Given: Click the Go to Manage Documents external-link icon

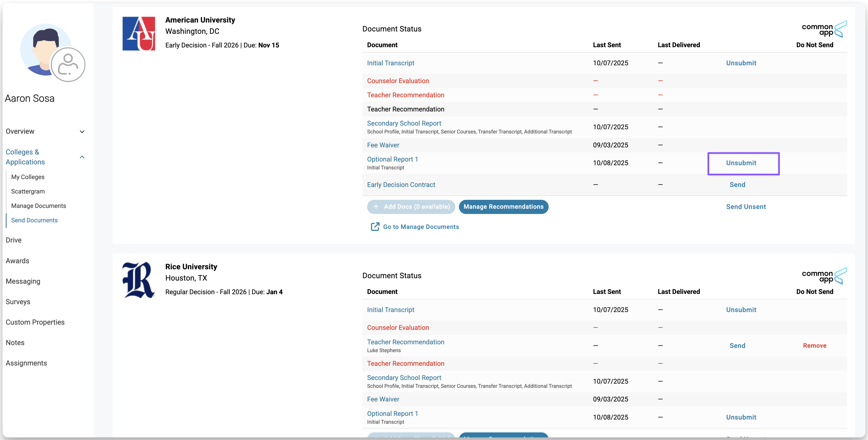Looking at the screenshot, I should [x=375, y=227].
